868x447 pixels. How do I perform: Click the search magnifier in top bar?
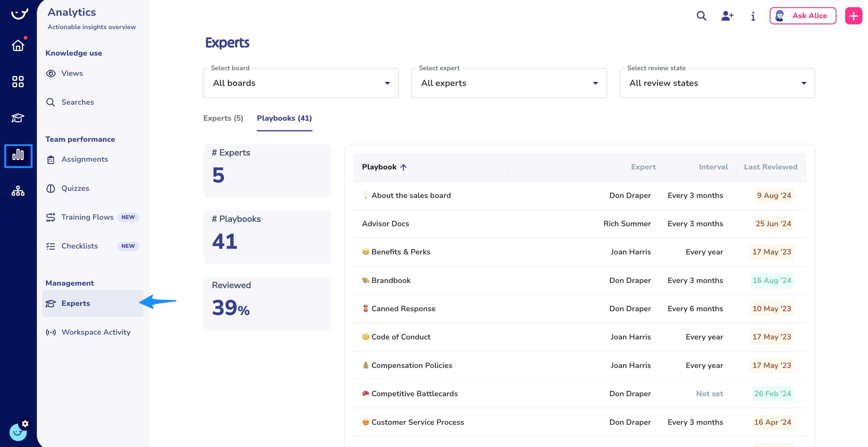[701, 16]
